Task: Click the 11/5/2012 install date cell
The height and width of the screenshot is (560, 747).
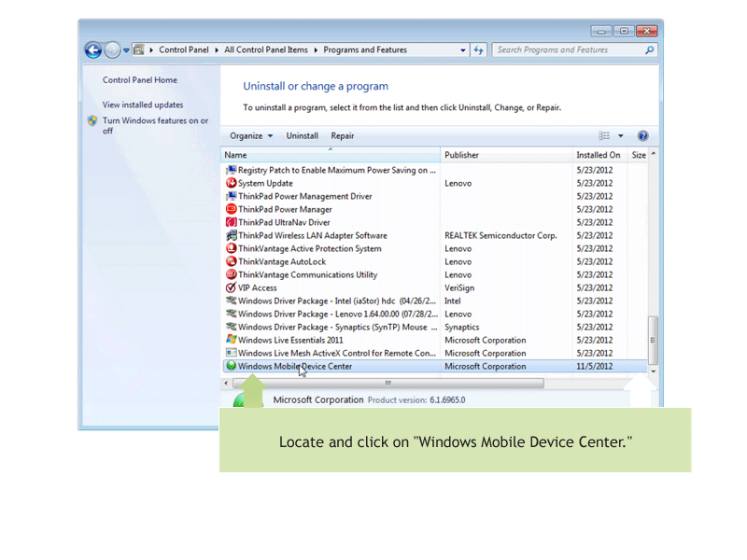Action: click(595, 366)
